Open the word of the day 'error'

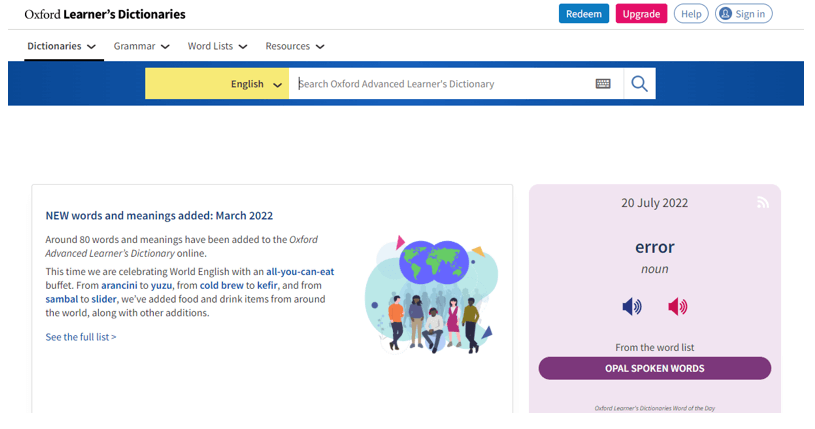click(x=654, y=247)
